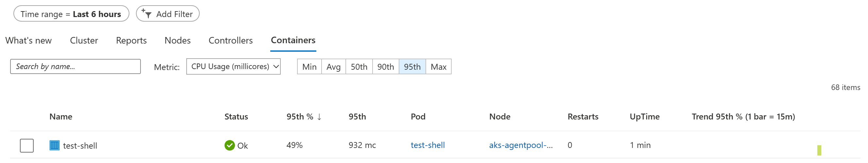The width and height of the screenshot is (868, 163).
Task: Click the Add Filter funnel icon
Action: tap(146, 13)
